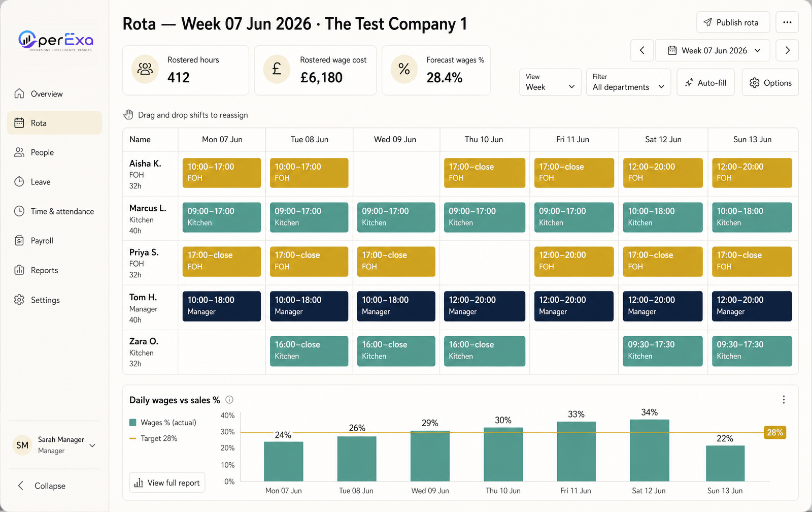
Task: Click the paper plane Publish icon
Action: [708, 22]
